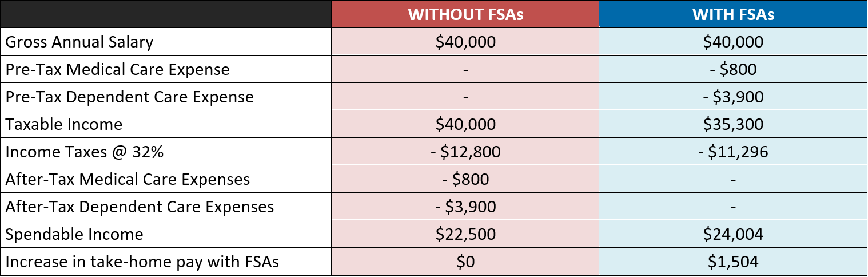Select the $1,504 take-home increase cell

[733, 262]
